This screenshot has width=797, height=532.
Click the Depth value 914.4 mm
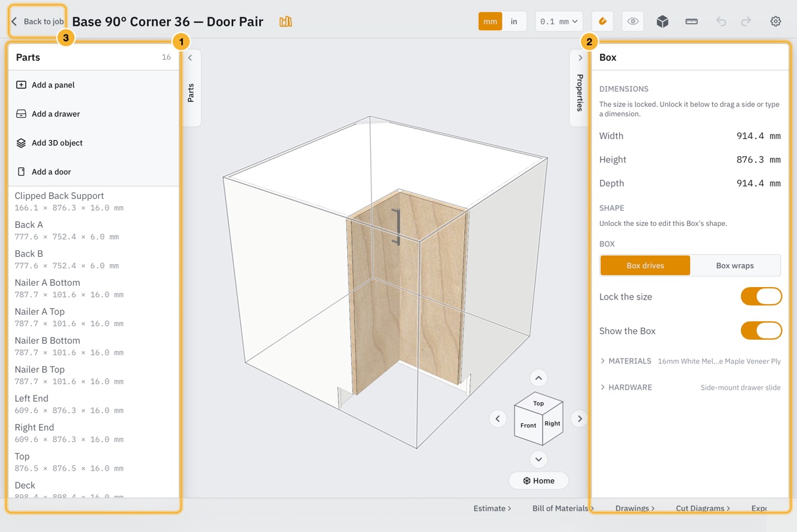click(x=758, y=184)
